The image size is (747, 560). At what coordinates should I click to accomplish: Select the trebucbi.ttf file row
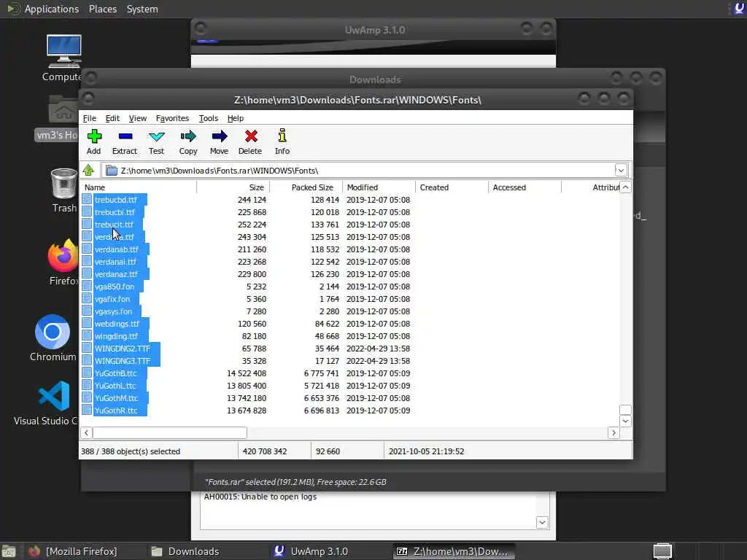[x=115, y=212]
